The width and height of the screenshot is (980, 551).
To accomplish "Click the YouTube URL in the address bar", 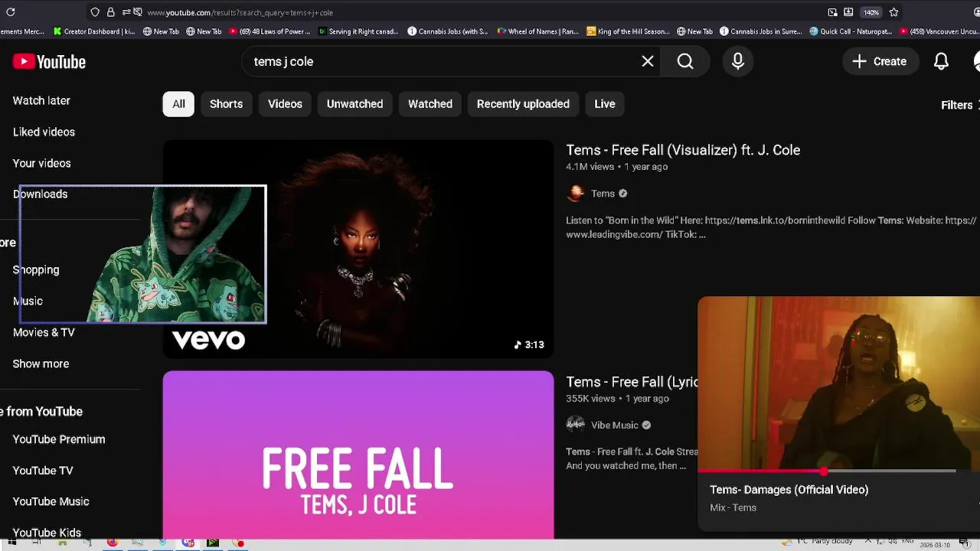I will coord(240,12).
